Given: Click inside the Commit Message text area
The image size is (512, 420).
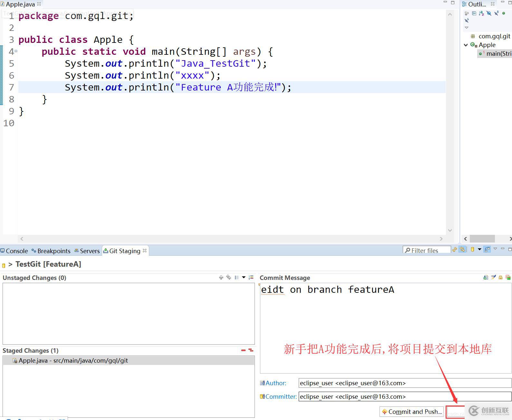Looking at the screenshot, I should [385, 328].
